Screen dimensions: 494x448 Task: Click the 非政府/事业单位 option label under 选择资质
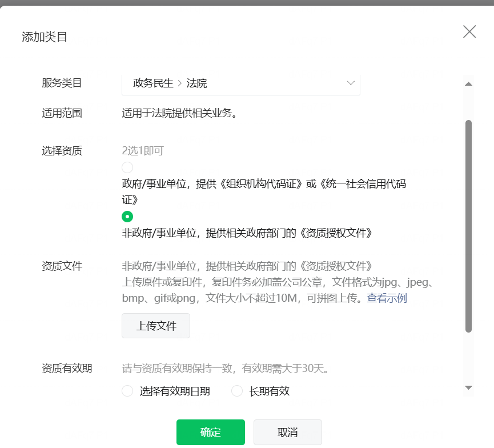pyautogui.click(x=247, y=233)
